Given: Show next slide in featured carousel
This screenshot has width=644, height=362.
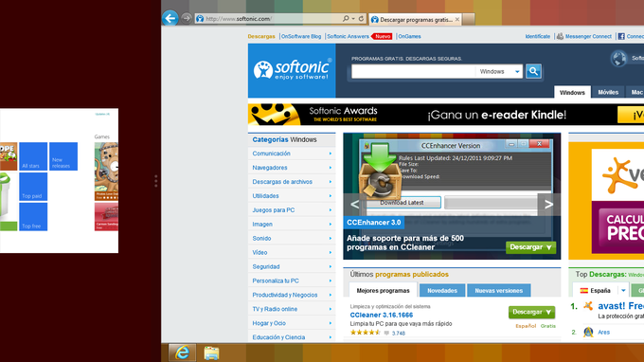Looking at the screenshot, I should (x=548, y=204).
